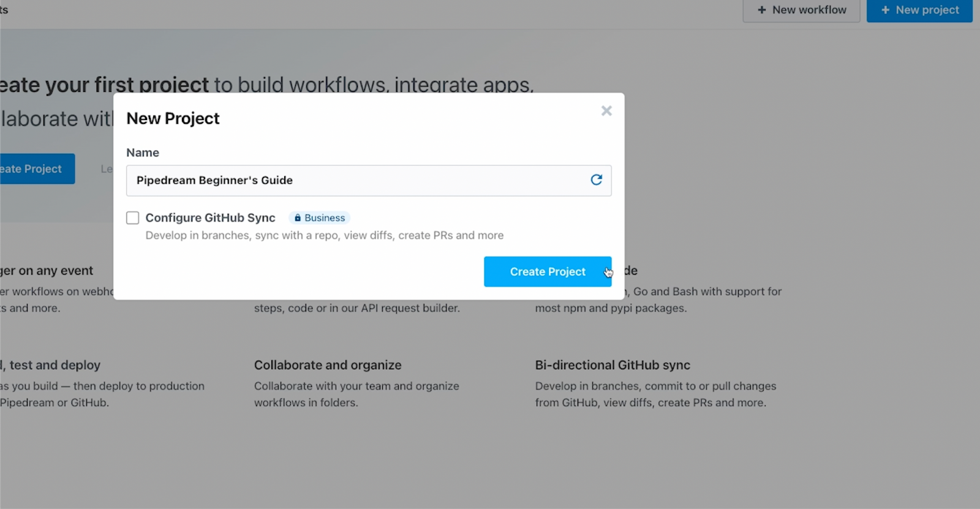Click the New workflow button
Image resolution: width=980 pixels, height=509 pixels.
pyautogui.click(x=801, y=10)
